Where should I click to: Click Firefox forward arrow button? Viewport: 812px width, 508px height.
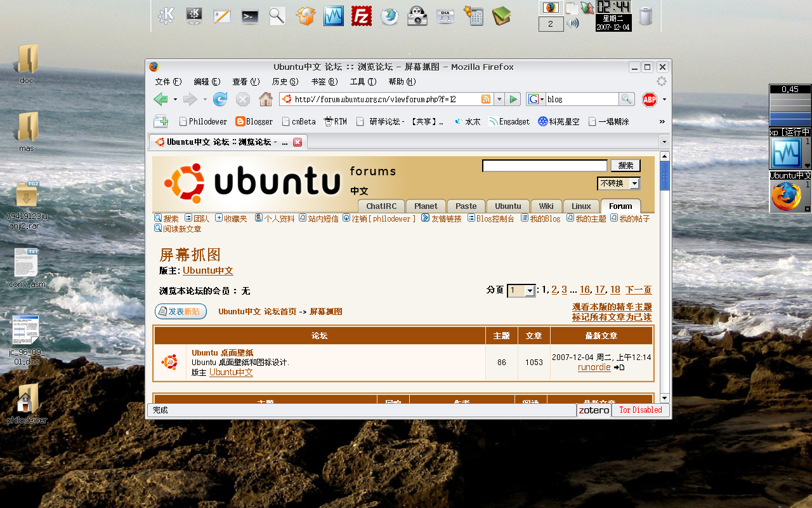[190, 99]
